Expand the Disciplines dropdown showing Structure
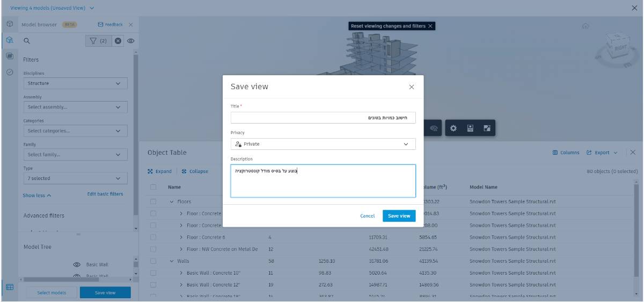This screenshot has height=302, width=644. tap(75, 83)
